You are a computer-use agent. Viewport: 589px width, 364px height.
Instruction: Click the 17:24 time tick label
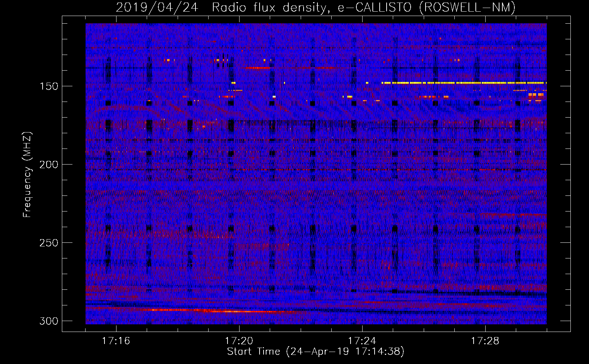(362, 341)
